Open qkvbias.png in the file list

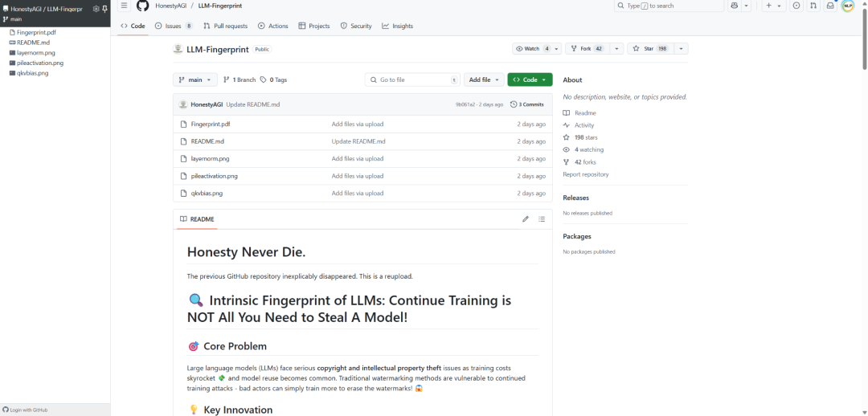pos(207,193)
